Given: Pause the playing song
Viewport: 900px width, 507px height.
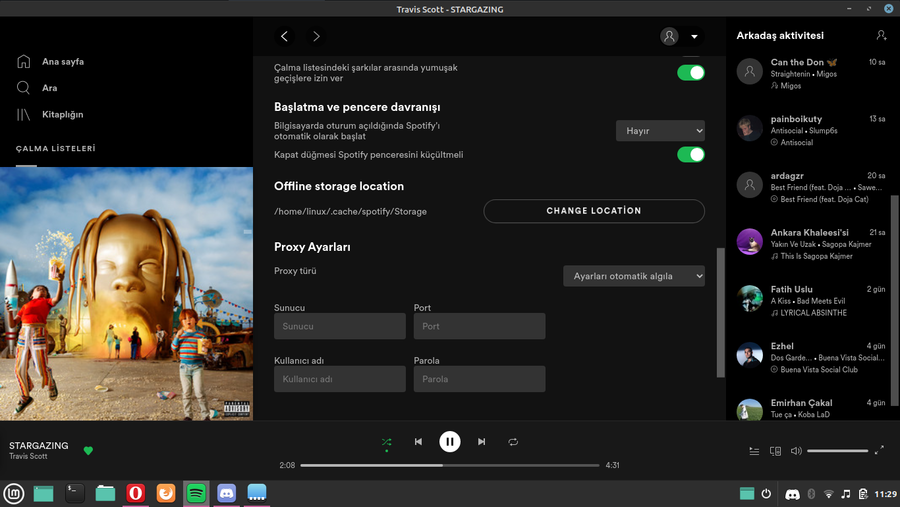Looking at the screenshot, I should [450, 441].
